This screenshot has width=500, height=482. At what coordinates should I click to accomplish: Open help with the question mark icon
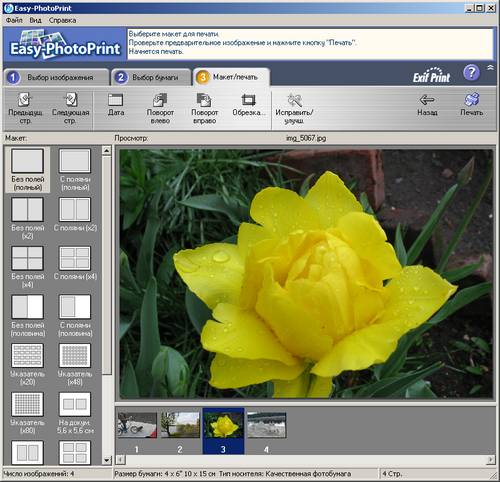coord(471,73)
